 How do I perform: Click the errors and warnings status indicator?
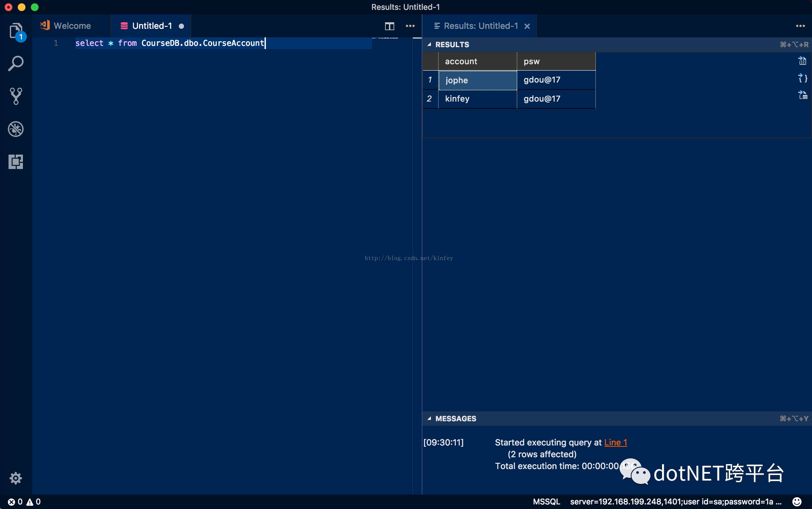(x=24, y=501)
